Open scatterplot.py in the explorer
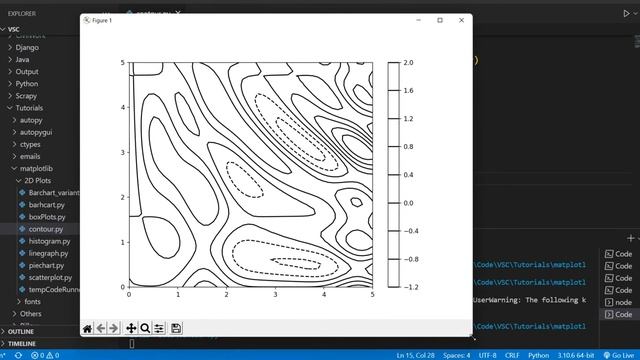This screenshot has height=360, width=640. (x=50, y=278)
